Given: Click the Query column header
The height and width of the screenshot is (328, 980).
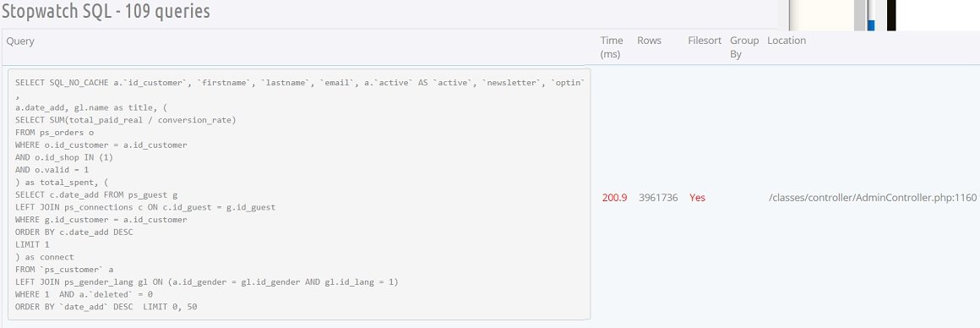Looking at the screenshot, I should coord(20,41).
